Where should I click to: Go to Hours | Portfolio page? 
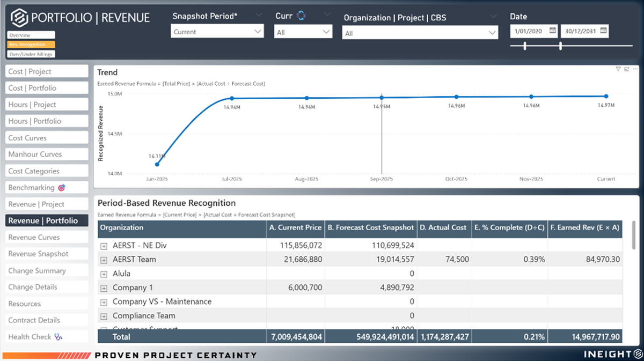tap(47, 121)
